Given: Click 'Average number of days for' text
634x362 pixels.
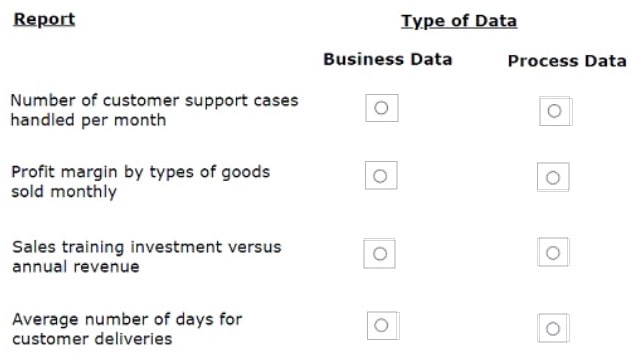Looking at the screenshot, I should point(127,320).
